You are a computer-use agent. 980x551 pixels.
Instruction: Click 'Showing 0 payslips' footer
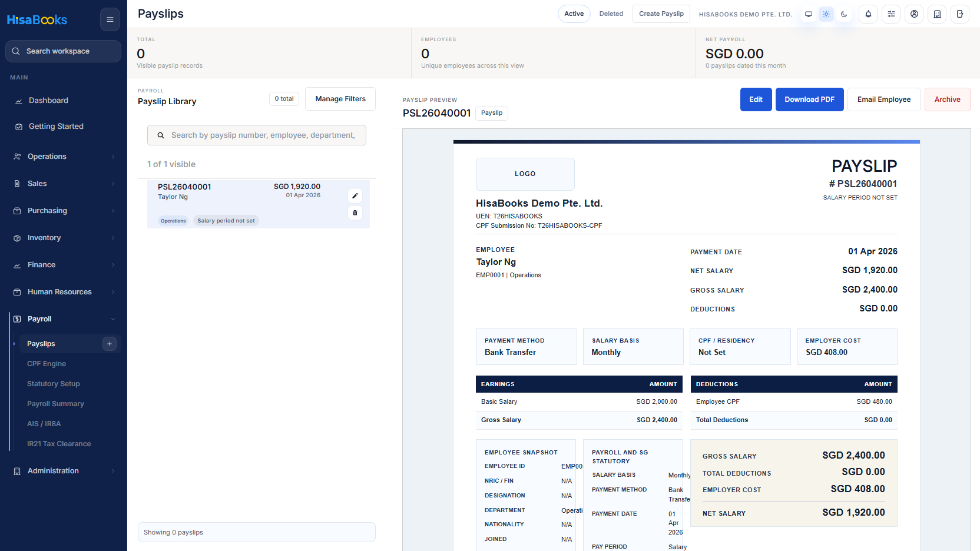(257, 532)
